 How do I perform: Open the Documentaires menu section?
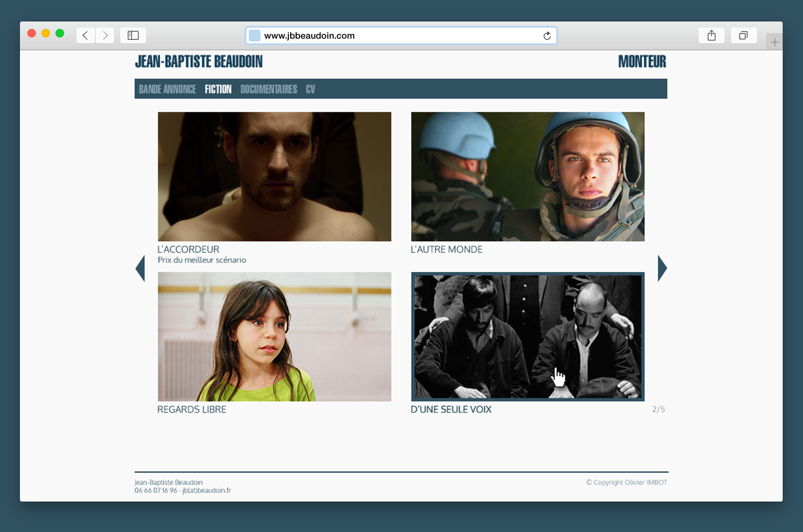click(x=269, y=89)
